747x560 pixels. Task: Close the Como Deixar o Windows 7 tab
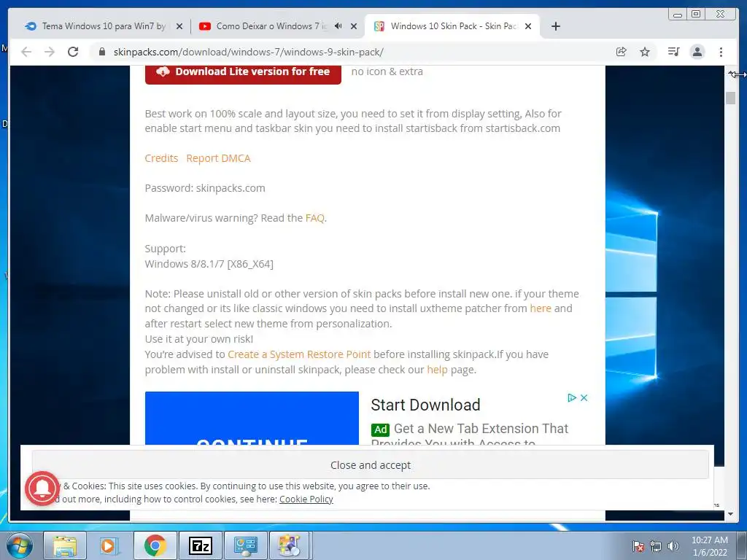[354, 26]
